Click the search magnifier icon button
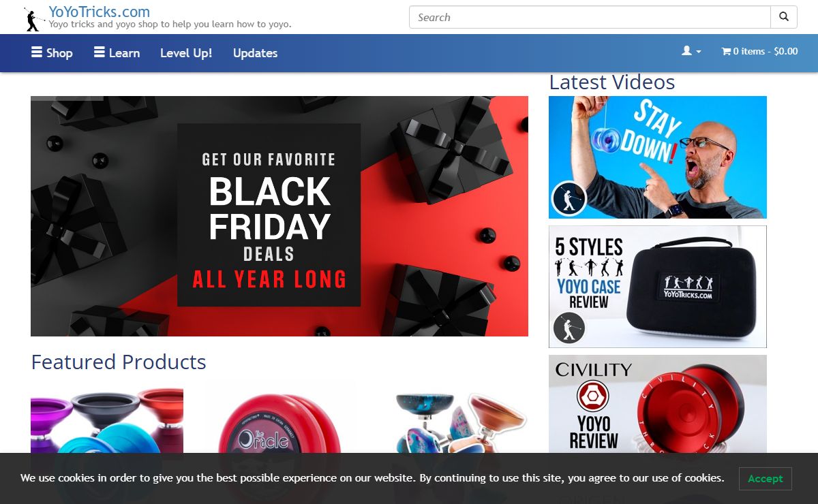818x504 pixels. click(x=784, y=17)
